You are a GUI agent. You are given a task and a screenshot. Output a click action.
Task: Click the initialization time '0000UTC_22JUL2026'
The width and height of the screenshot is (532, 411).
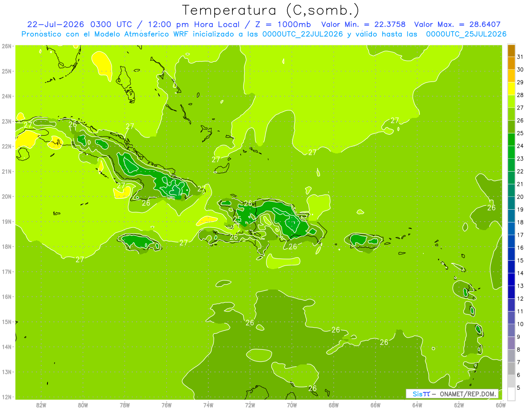point(303,34)
